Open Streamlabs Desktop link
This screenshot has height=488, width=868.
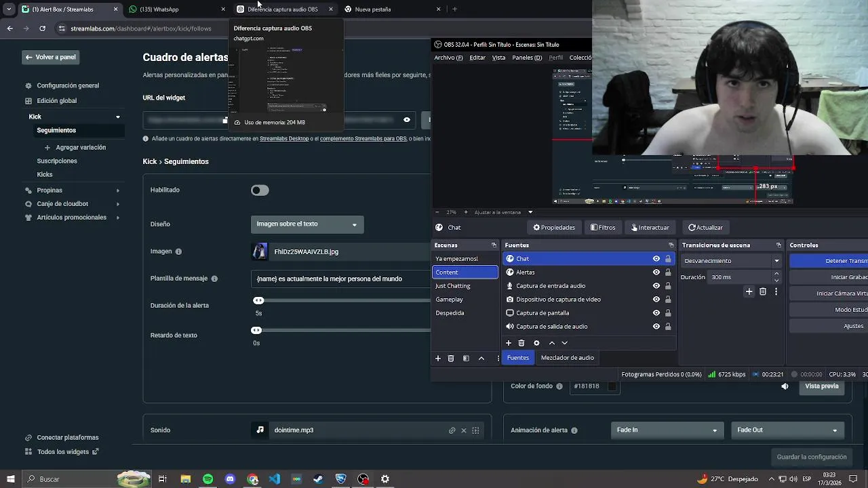click(284, 139)
